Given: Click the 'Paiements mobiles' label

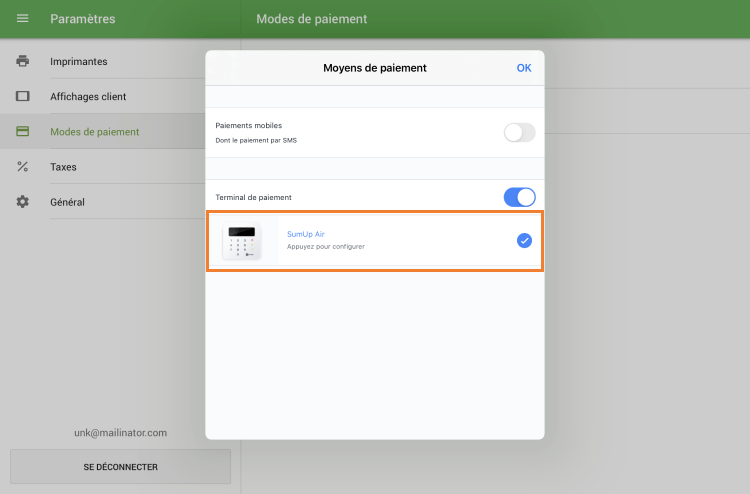Looking at the screenshot, I should (249, 125).
